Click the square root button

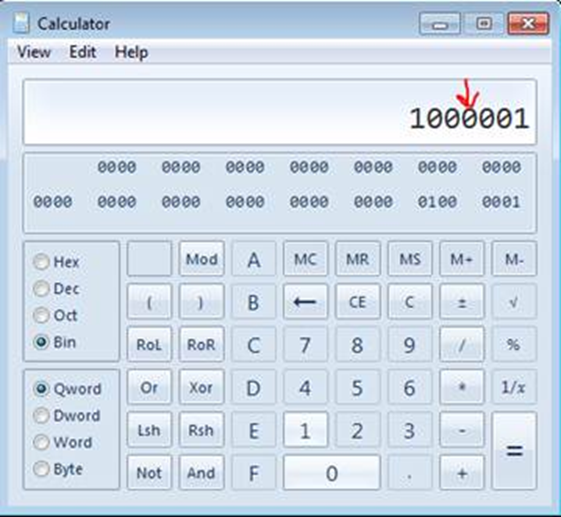pos(514,302)
